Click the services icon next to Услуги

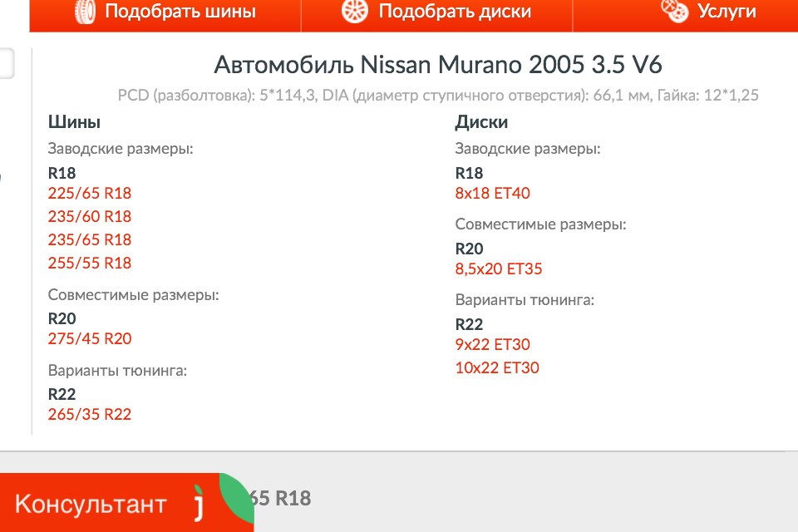[673, 11]
